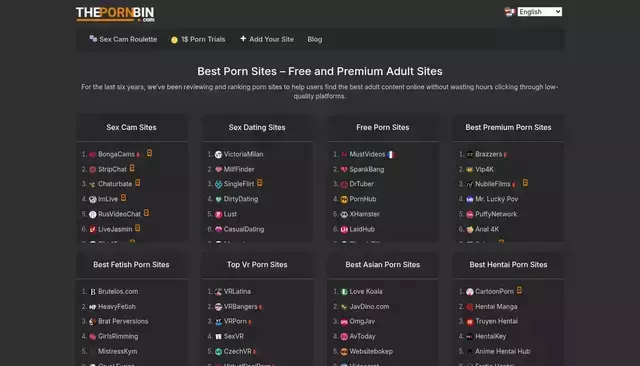Click the flag icon beside the language selector
The height and width of the screenshot is (366, 640).
tap(509, 12)
